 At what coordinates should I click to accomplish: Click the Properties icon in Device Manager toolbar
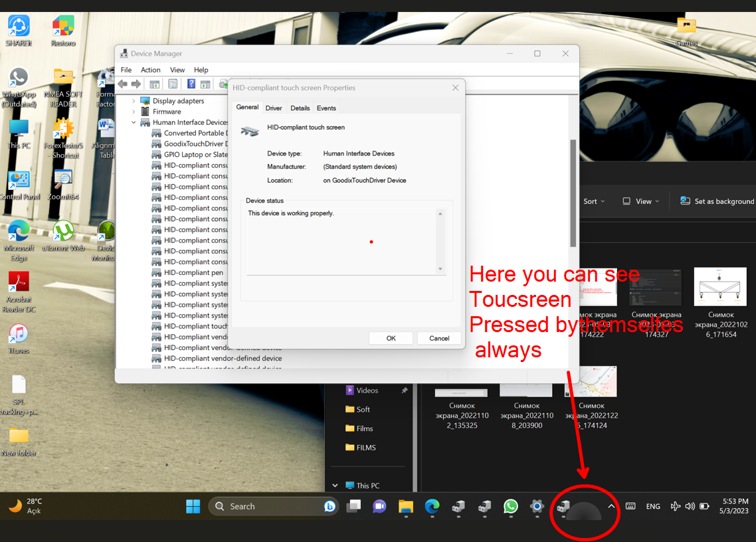coord(155,84)
